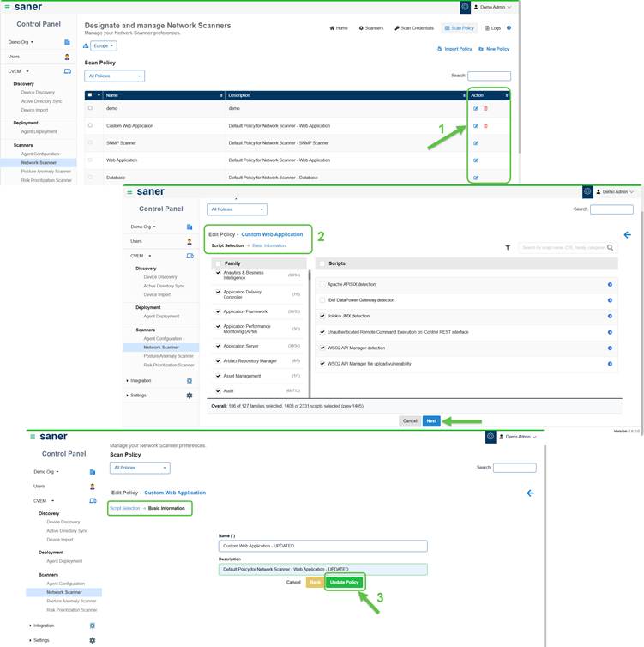
Task: Click the red delete icon in the demo row
Action: click(485, 108)
